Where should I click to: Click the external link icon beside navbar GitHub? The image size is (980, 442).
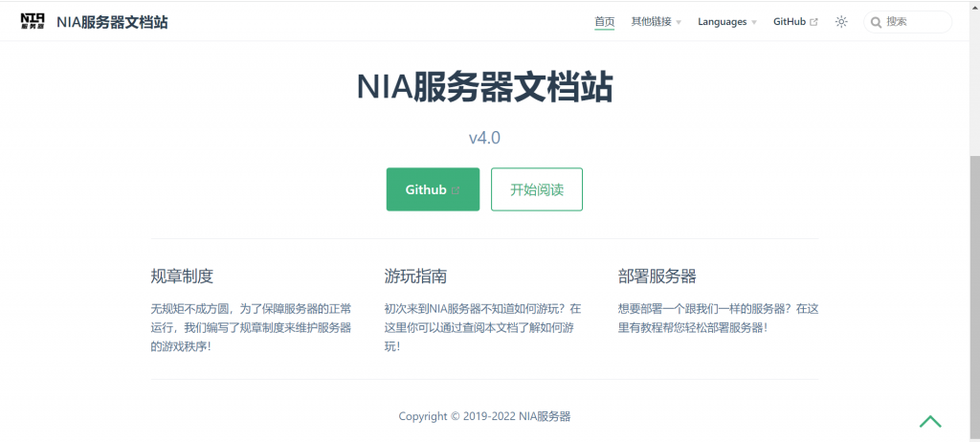814,22
